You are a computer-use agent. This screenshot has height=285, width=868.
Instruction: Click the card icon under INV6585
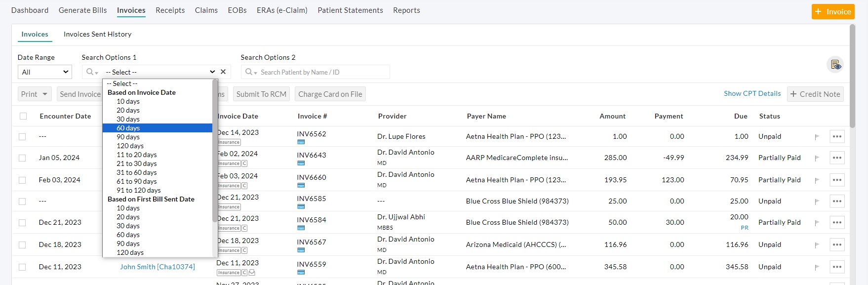click(x=301, y=207)
